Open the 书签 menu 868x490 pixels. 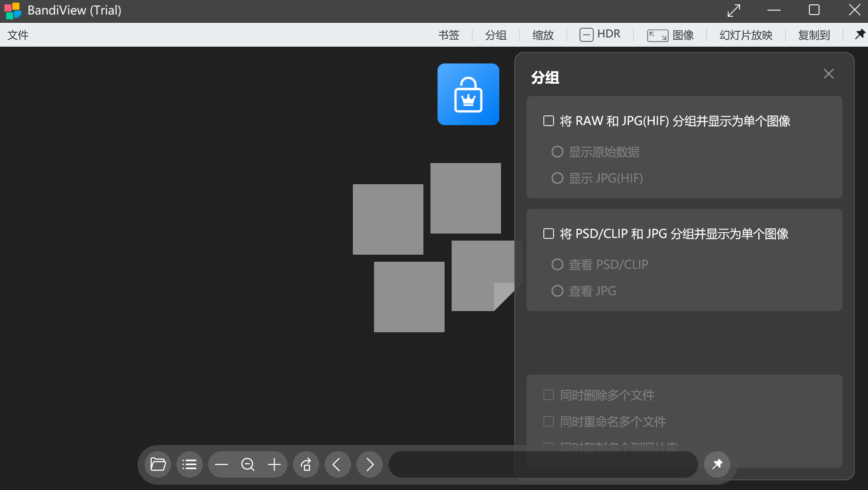click(449, 35)
